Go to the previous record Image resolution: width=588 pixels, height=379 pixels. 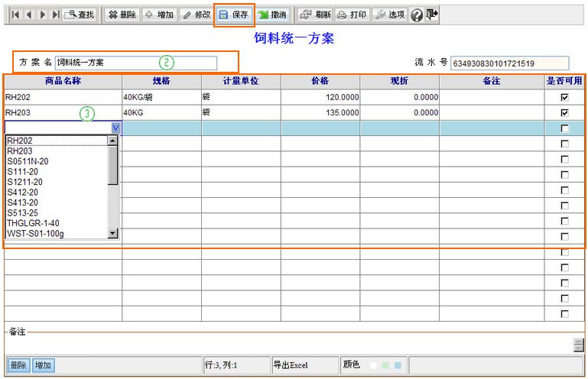[29, 15]
